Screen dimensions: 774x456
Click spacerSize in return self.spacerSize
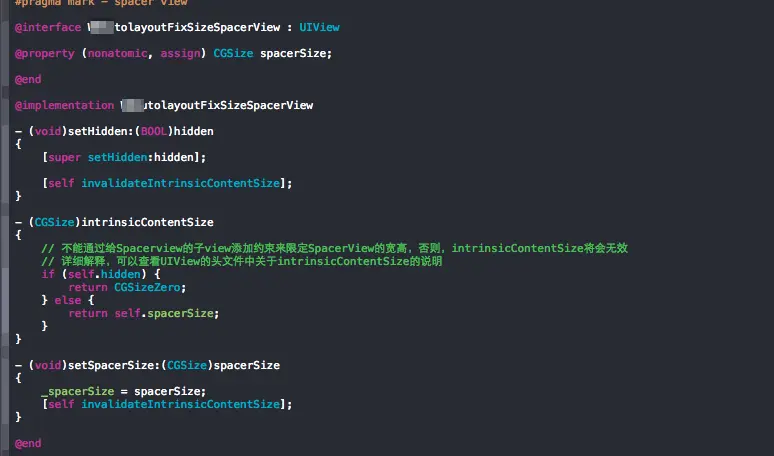[180, 314]
